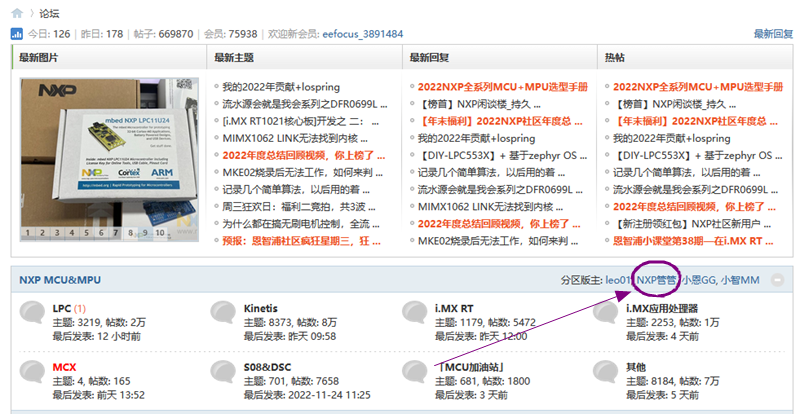Open 'MIMX1062 LINK无法找到内核' in 最新主题
The height and width of the screenshot is (414, 800).
pos(295,138)
